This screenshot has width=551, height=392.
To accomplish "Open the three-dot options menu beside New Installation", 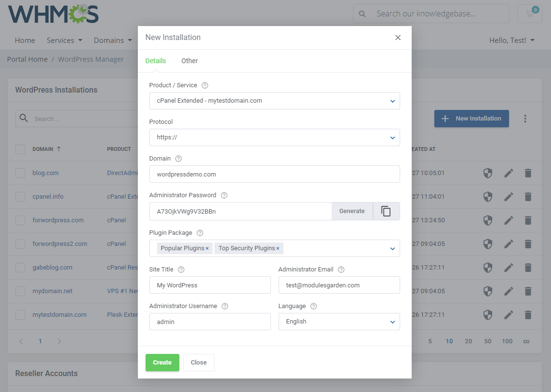I will coord(525,118).
